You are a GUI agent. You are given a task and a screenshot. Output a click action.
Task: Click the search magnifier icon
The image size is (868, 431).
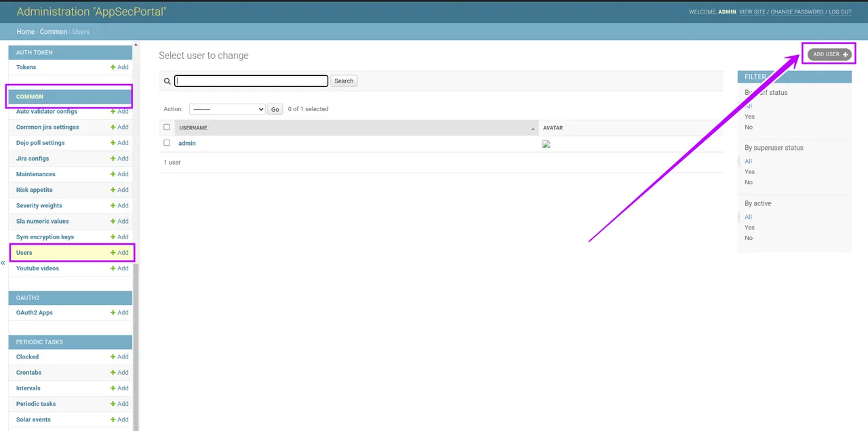[167, 81]
